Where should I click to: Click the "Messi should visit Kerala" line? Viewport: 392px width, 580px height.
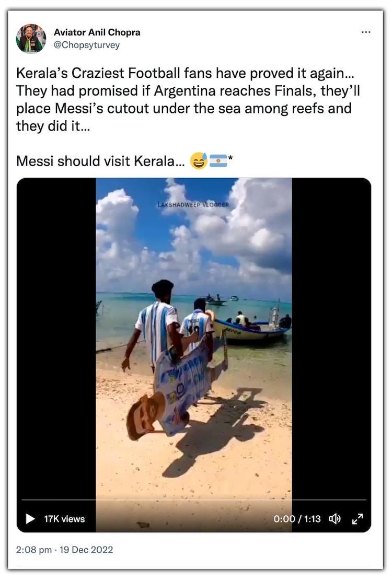(101, 161)
